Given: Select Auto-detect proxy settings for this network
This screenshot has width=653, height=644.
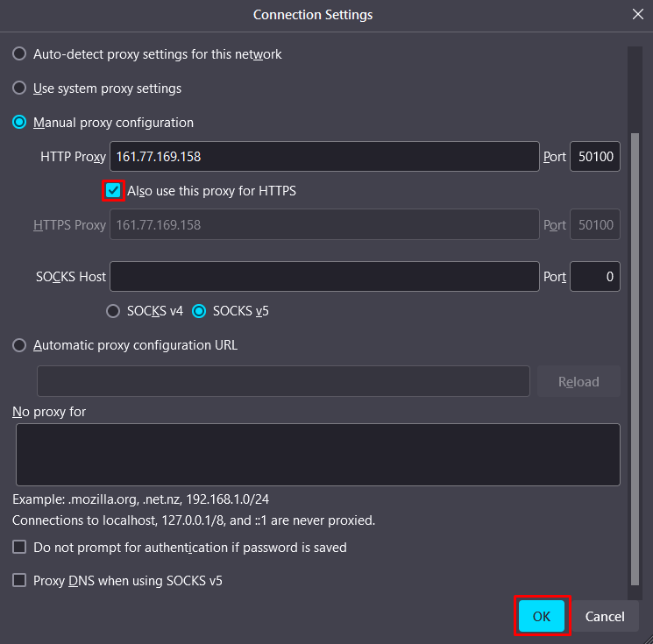Looking at the screenshot, I should [x=19, y=54].
